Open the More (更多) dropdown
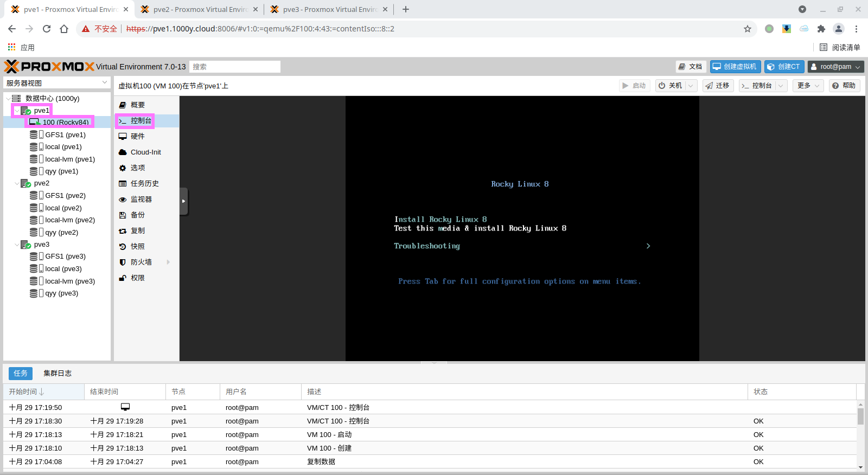Viewport: 868px width, 475px height. [808, 86]
